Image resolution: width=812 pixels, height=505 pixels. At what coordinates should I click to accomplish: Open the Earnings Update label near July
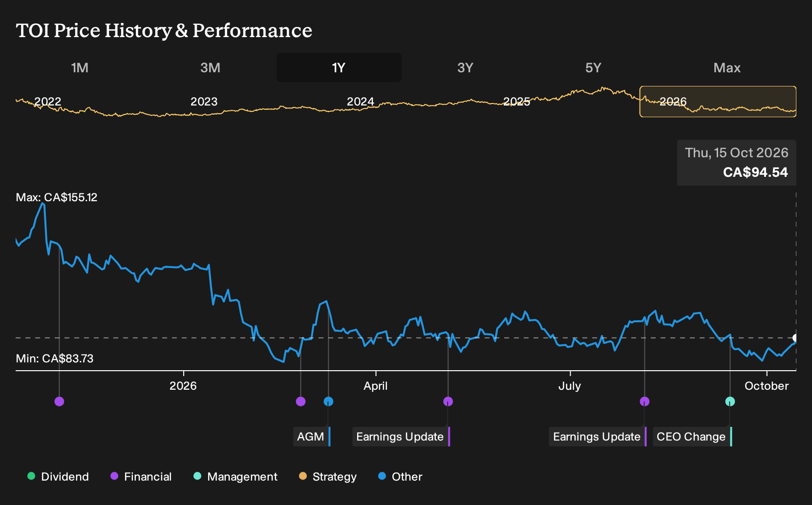[598, 437]
